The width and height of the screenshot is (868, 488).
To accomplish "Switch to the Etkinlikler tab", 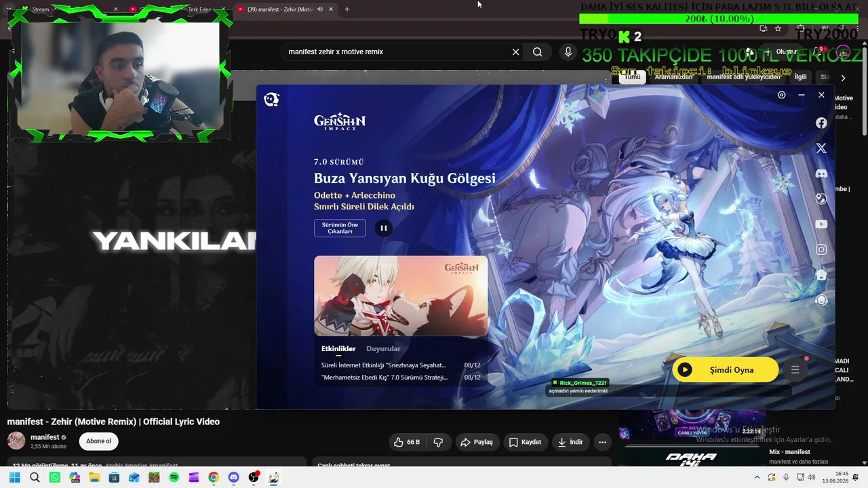I will coord(338,349).
